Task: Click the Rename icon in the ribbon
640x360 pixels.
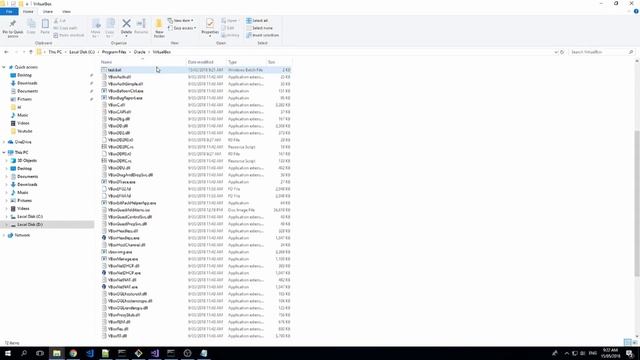Action: (141, 24)
